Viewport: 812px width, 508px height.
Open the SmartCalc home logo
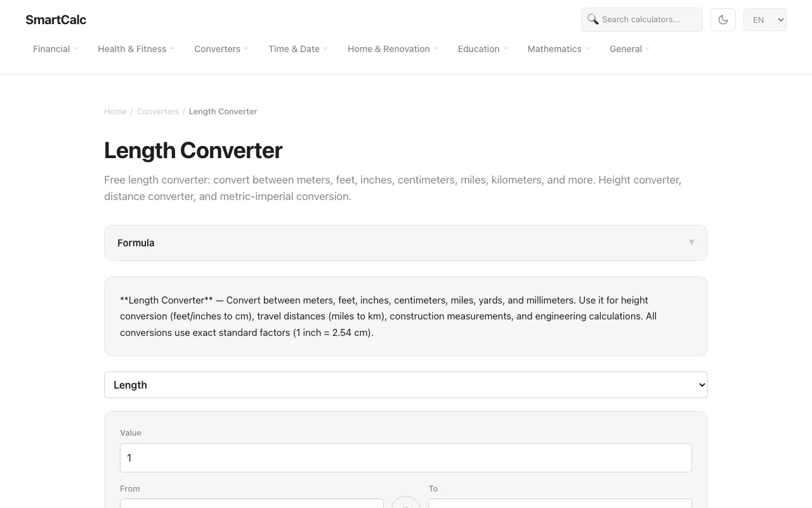coord(56,20)
